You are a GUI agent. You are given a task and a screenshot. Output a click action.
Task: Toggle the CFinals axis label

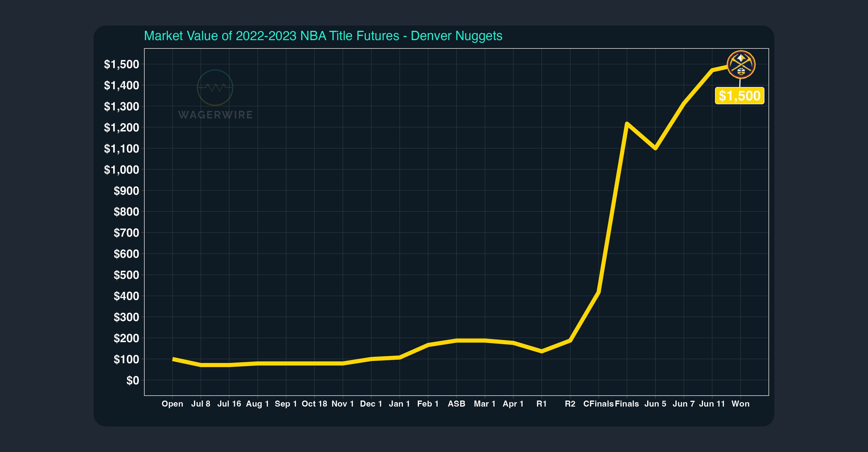[x=599, y=404]
